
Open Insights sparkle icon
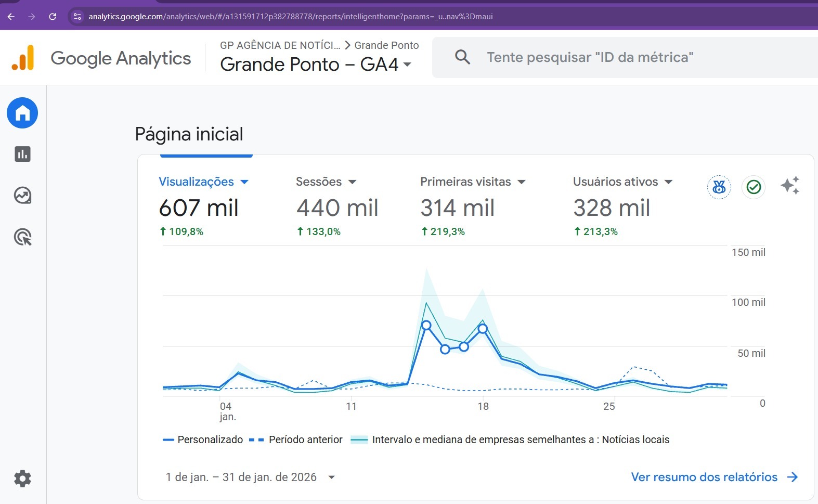click(790, 186)
